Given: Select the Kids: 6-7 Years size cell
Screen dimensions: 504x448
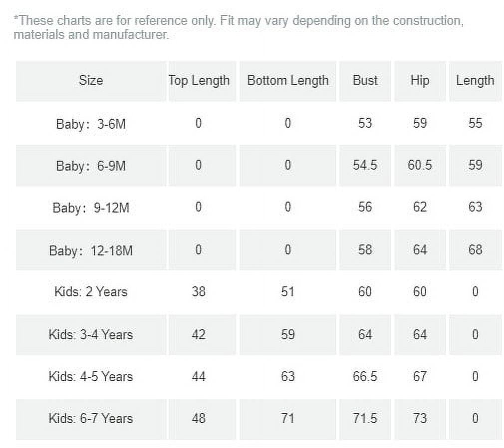Looking at the screenshot, I should [91, 419].
